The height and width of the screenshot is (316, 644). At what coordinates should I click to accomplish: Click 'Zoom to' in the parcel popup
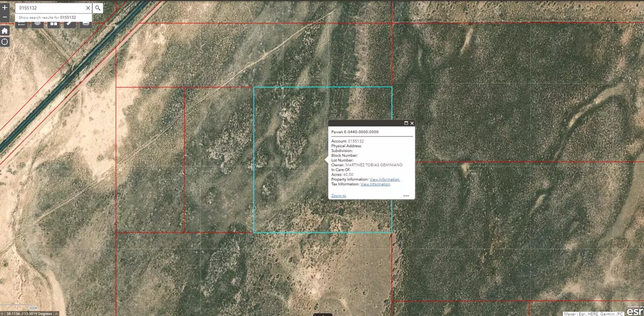338,195
